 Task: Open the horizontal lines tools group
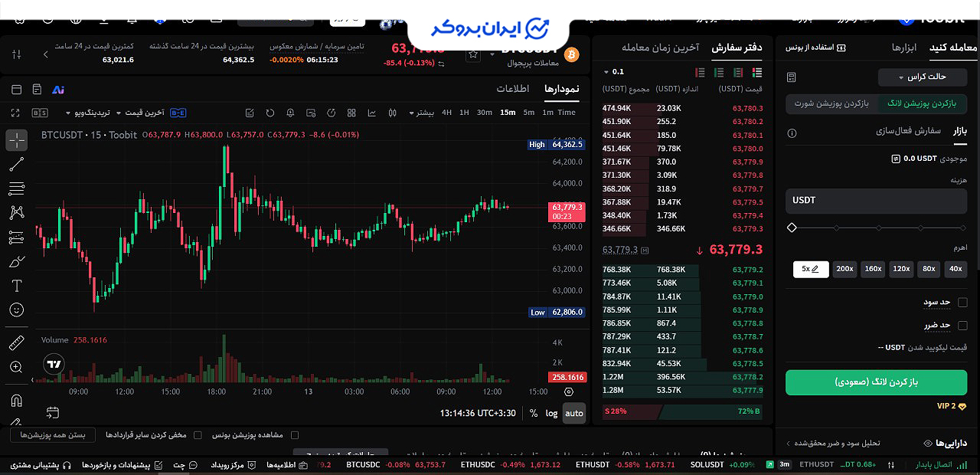coord(16,188)
